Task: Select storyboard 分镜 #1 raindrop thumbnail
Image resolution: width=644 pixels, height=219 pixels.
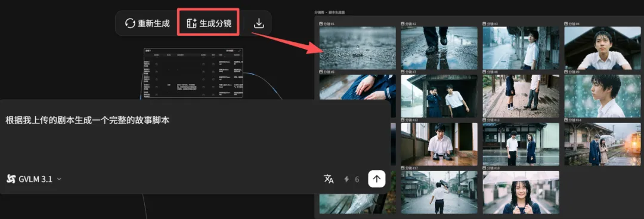Action: pyautogui.click(x=357, y=48)
